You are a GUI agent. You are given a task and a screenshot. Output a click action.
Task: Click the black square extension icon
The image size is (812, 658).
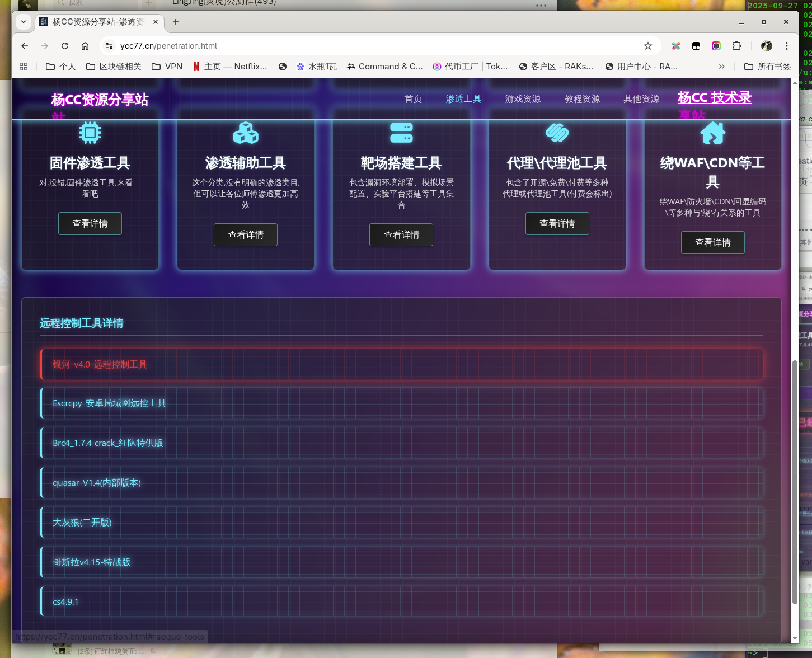click(696, 46)
